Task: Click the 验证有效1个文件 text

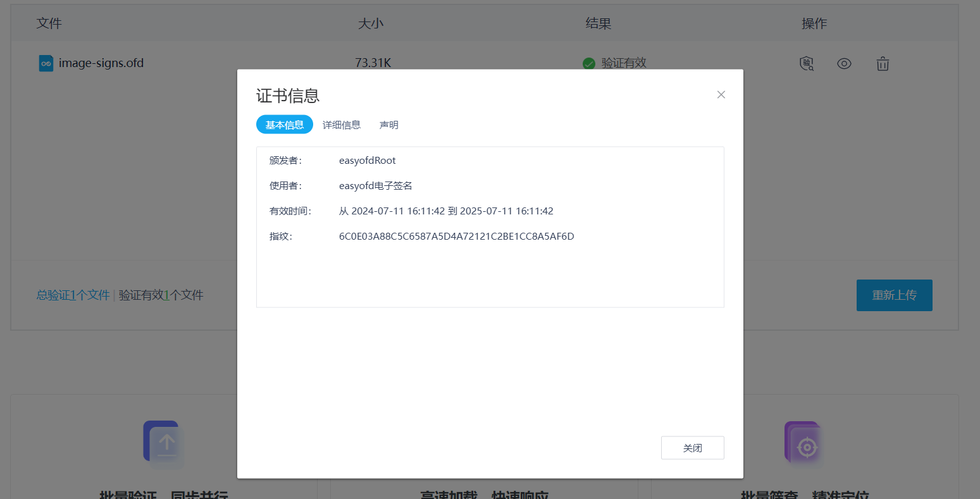Action: click(160, 295)
